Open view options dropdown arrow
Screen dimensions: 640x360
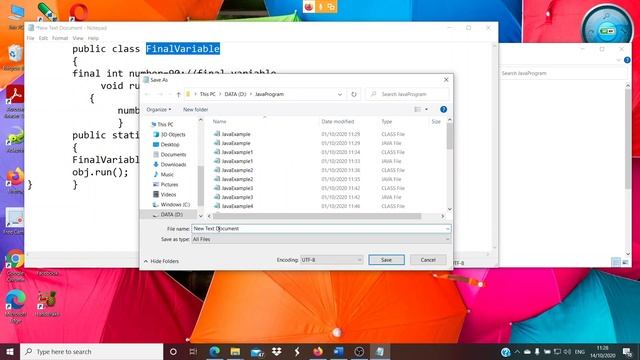427,109
